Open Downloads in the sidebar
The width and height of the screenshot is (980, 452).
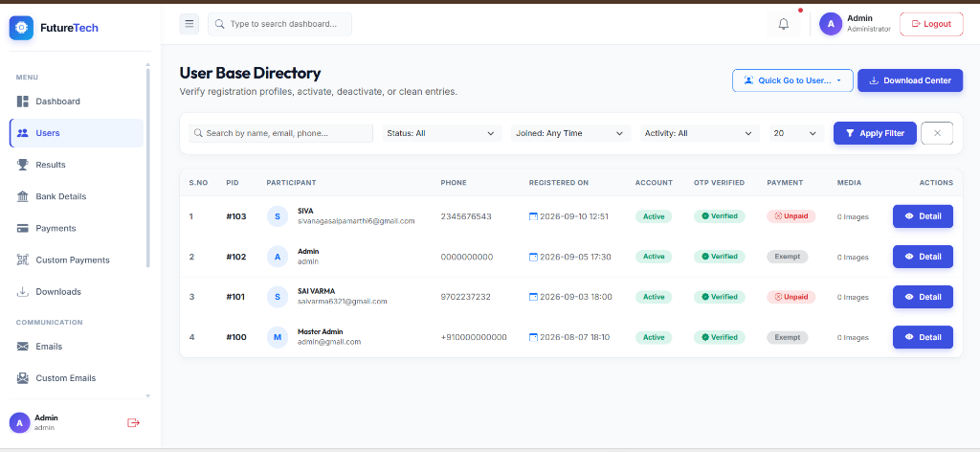[x=77, y=291]
